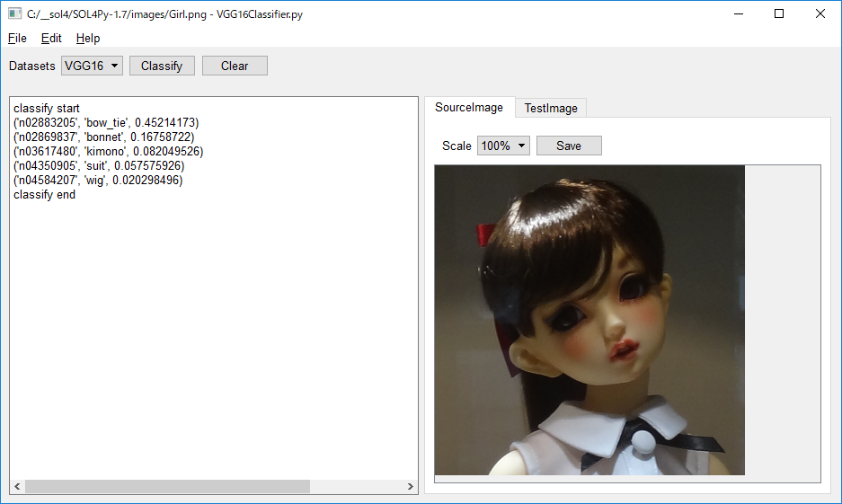Viewport: 842px width, 504px height.
Task: Close the VGG16Classifier window
Action: pos(820,13)
